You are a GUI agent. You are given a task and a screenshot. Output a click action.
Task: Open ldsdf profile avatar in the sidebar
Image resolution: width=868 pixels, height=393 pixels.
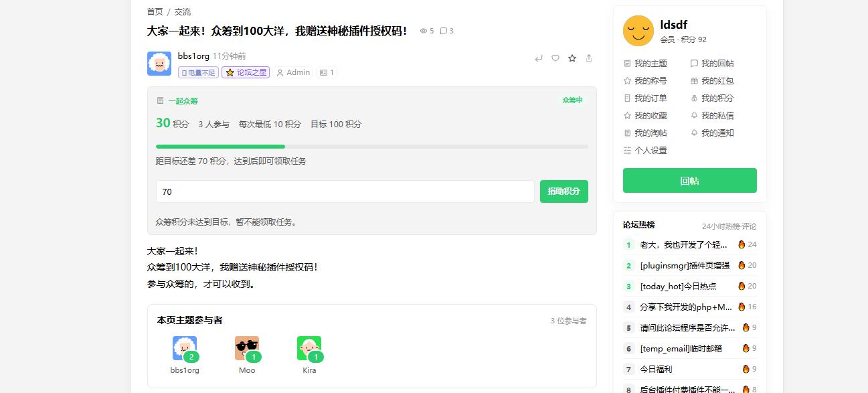pos(638,31)
